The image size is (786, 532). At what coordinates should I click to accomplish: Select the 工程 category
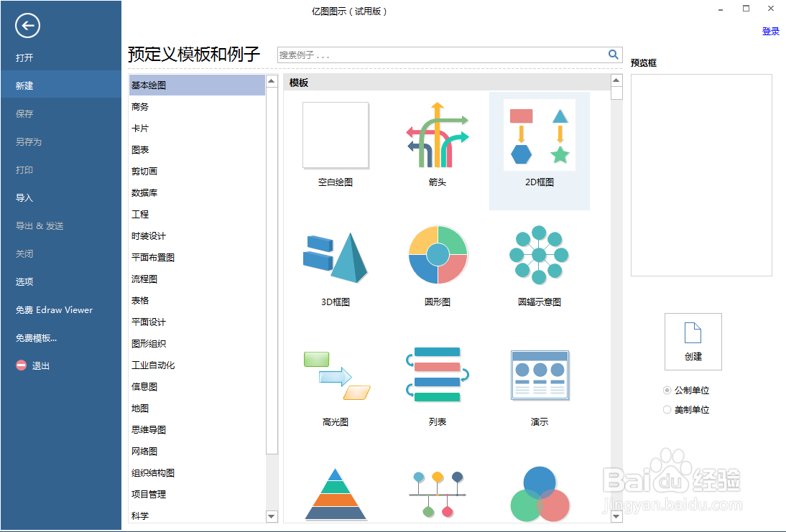point(197,215)
